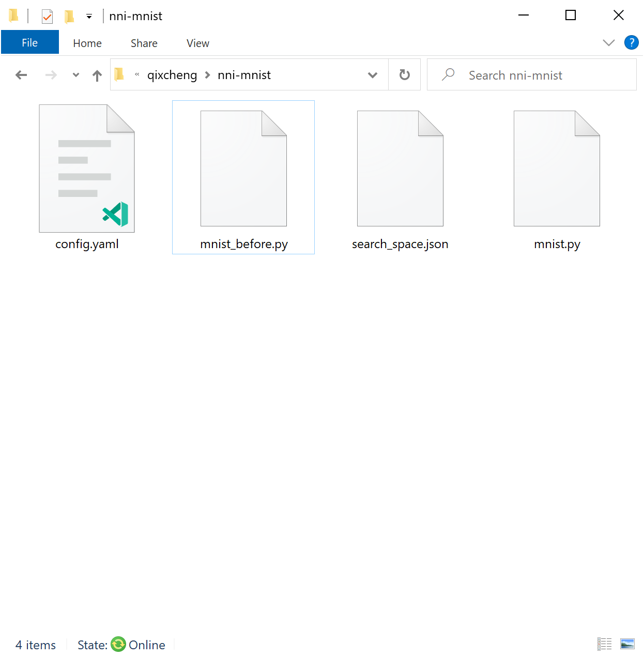Click the Refresh address bar icon

point(404,74)
